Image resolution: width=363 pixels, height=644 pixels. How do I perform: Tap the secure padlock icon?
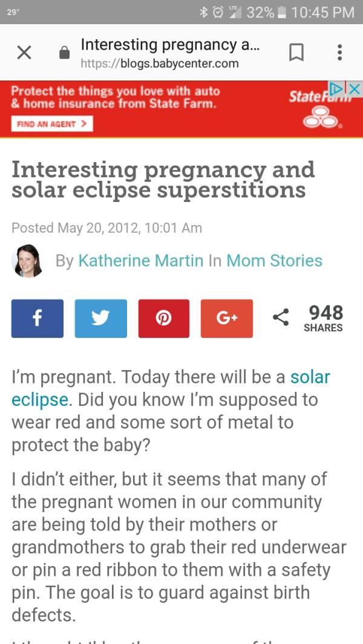pos(64,54)
